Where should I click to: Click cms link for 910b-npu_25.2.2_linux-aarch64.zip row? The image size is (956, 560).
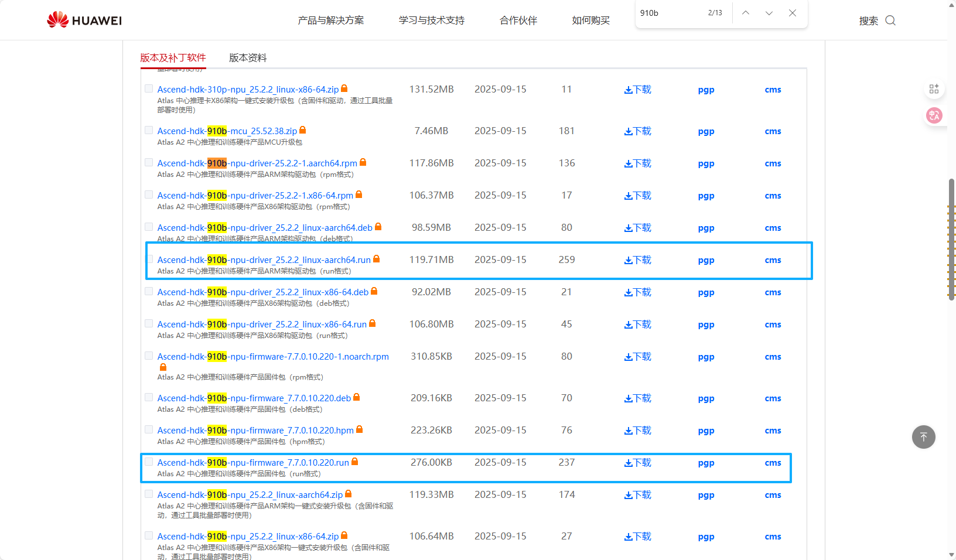click(x=773, y=495)
